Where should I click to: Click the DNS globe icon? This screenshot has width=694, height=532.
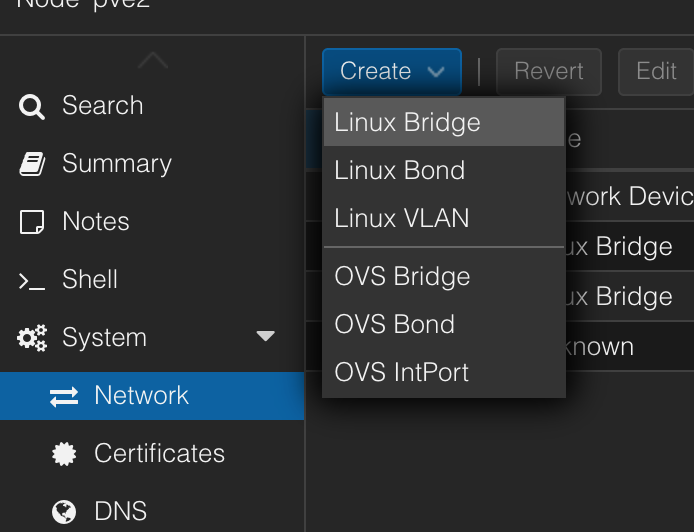tap(64, 512)
